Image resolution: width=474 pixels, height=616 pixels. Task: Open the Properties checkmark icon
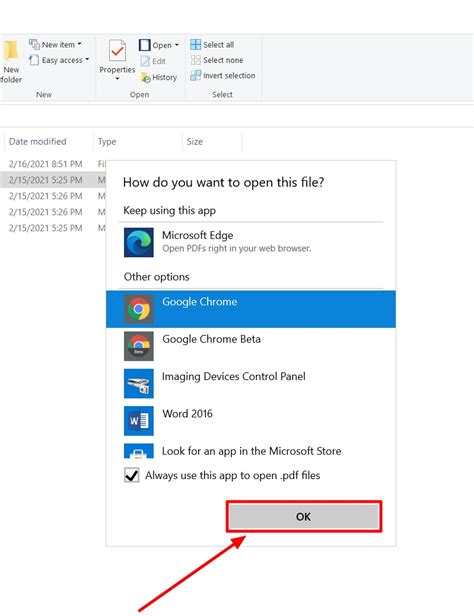pos(117,50)
